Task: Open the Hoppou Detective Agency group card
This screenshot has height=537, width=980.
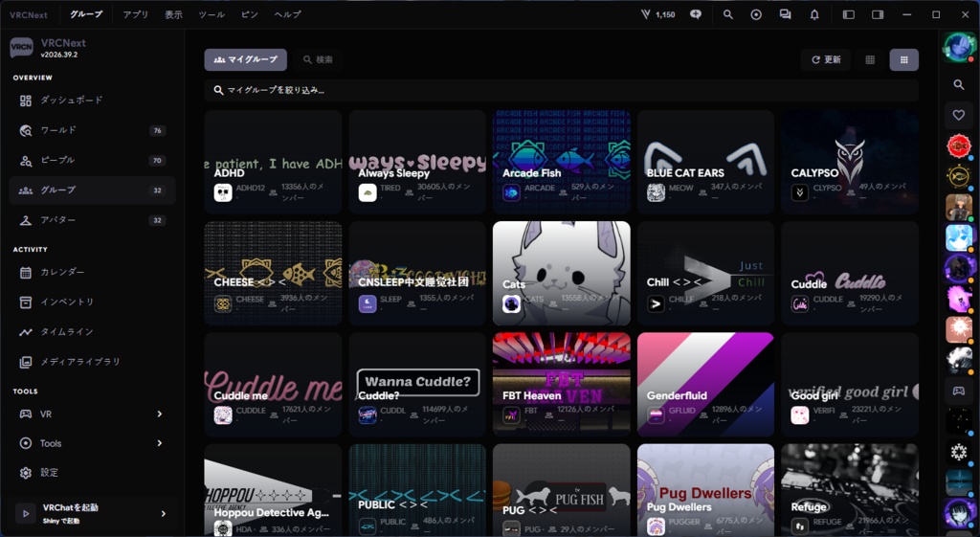Action: [x=273, y=490]
